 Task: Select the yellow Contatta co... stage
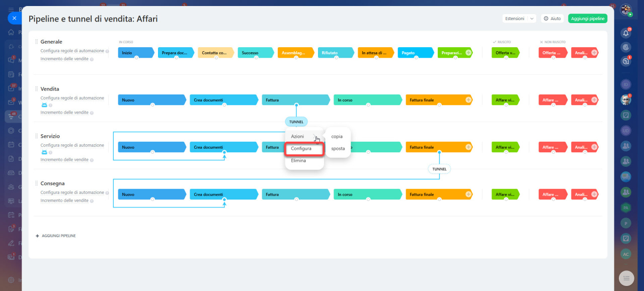point(216,52)
